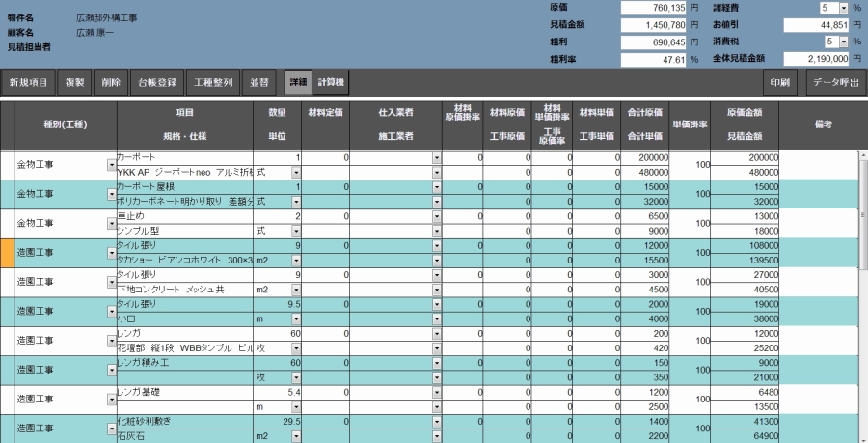The image size is (868, 443).
Task: Select the レンガ基礎 item cell
Action: [185, 393]
